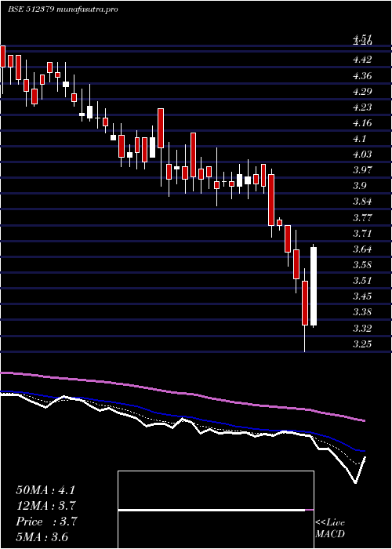Click the 50MA : 4.1 readout
This screenshot has width=392, height=549.
[45, 489]
